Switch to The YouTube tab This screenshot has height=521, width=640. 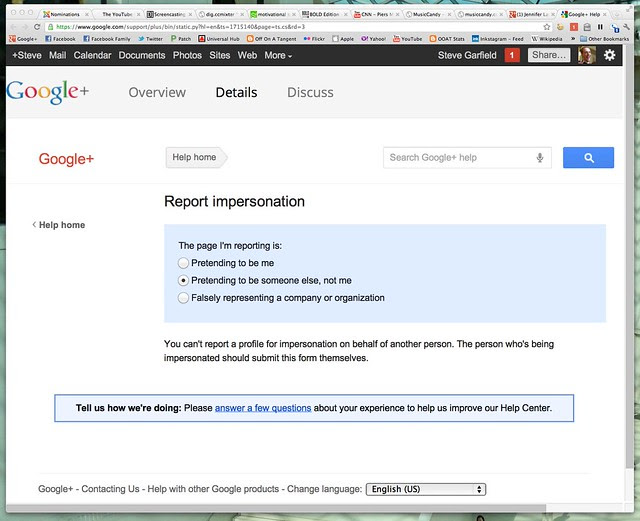pyautogui.click(x=117, y=14)
